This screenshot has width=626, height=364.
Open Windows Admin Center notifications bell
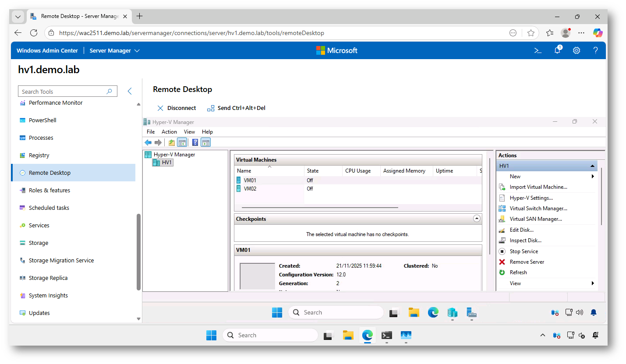click(557, 50)
